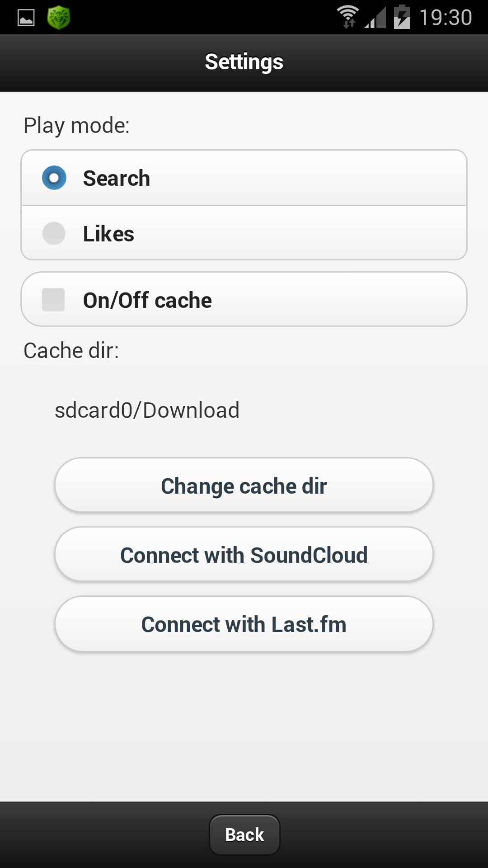The height and width of the screenshot is (868, 488).
Task: Tap the Settings title in header
Action: pyautogui.click(x=244, y=62)
